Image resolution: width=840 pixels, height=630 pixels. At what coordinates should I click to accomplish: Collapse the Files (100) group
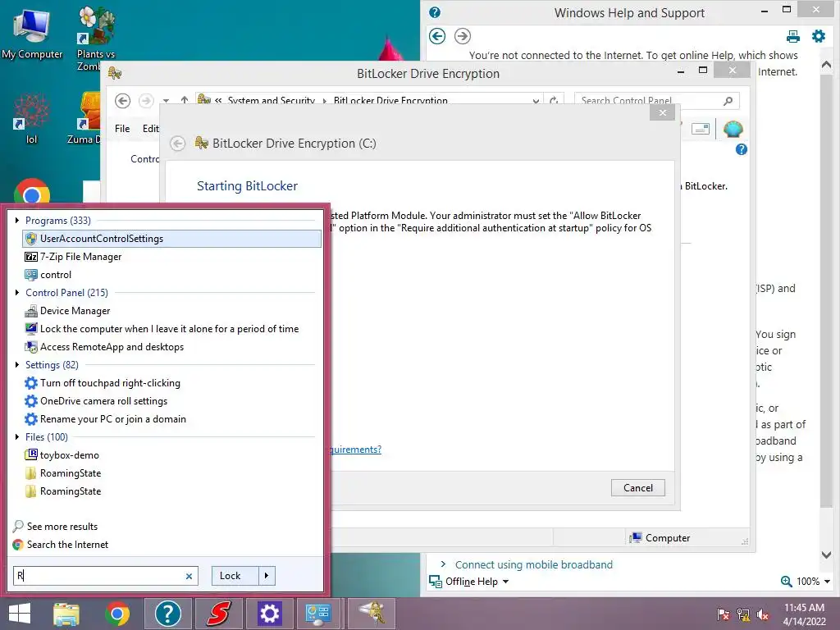point(17,437)
